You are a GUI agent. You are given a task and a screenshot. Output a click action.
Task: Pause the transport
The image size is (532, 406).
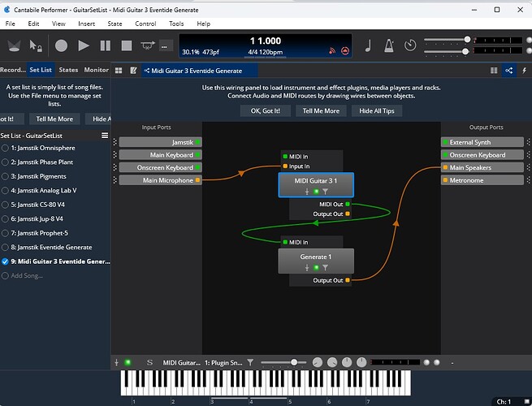pyautogui.click(x=105, y=45)
